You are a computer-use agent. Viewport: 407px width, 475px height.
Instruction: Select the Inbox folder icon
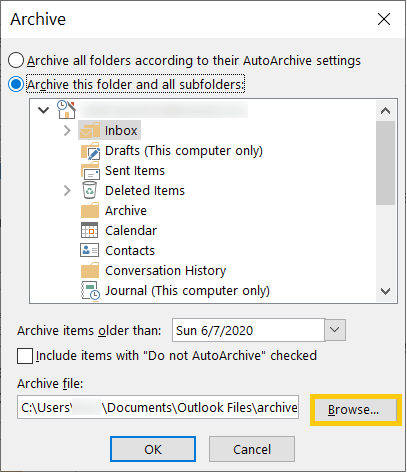90,130
